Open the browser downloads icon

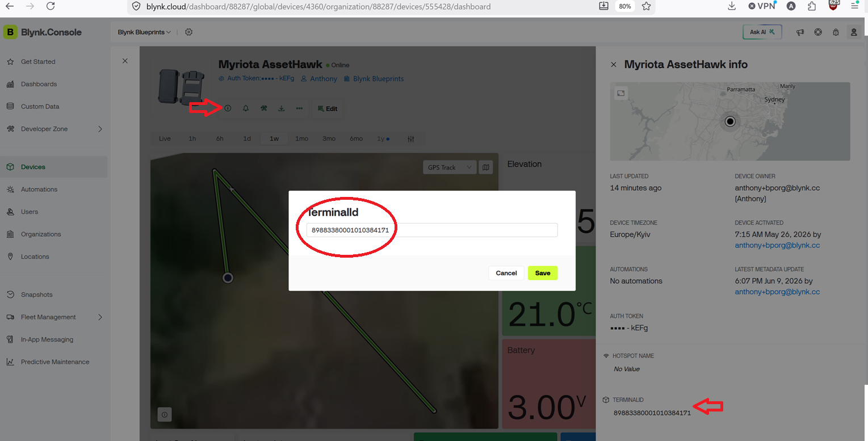click(732, 6)
